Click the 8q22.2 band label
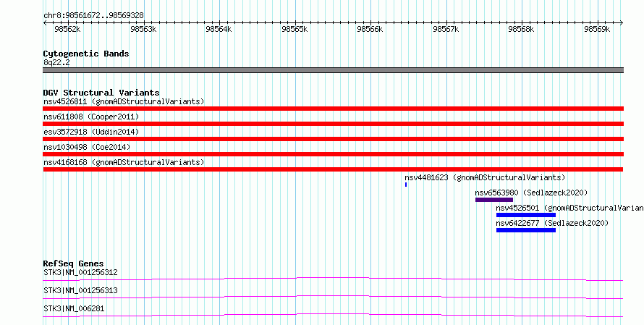The width and height of the screenshot is (644, 325). point(56,62)
